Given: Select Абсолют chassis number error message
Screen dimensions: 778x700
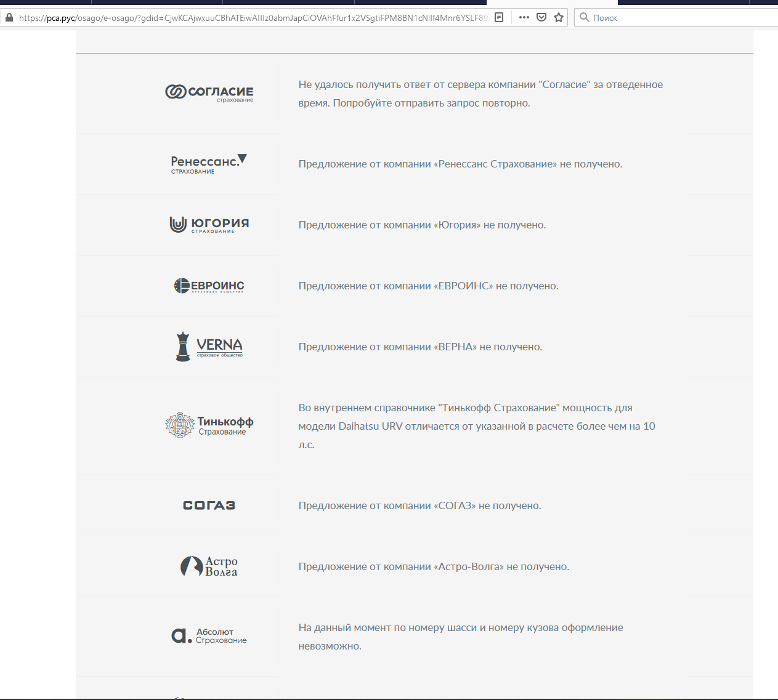Looking at the screenshot, I should [x=461, y=637].
